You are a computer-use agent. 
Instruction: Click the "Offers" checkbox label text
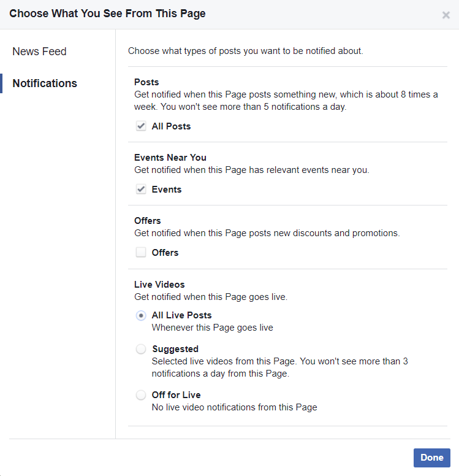click(x=165, y=253)
